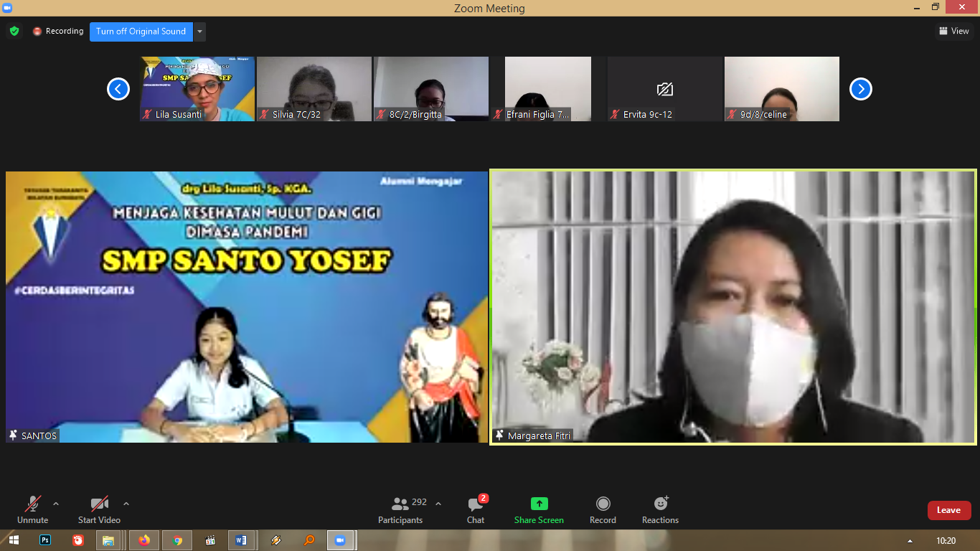
Task: Click the pin icon next to SANTOS
Action: (13, 435)
